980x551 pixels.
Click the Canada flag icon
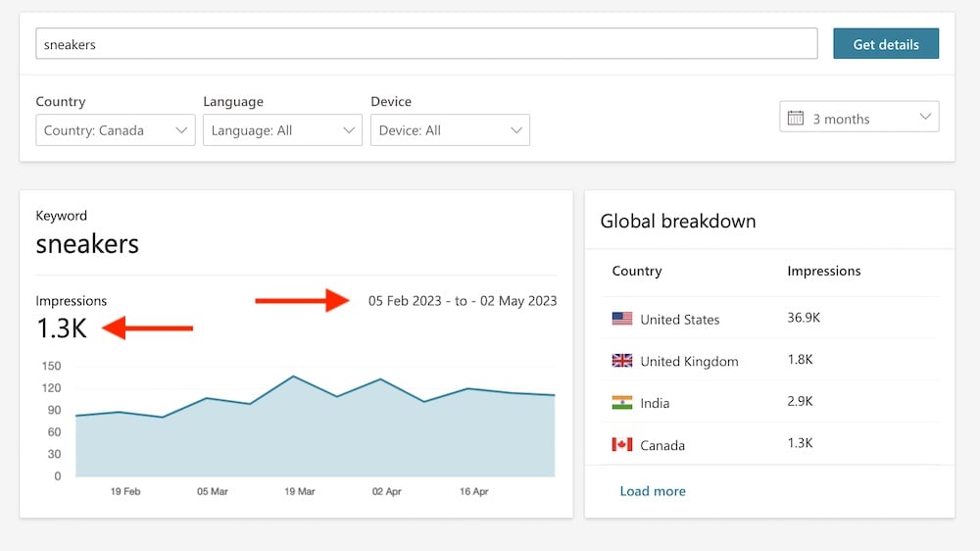click(x=621, y=445)
